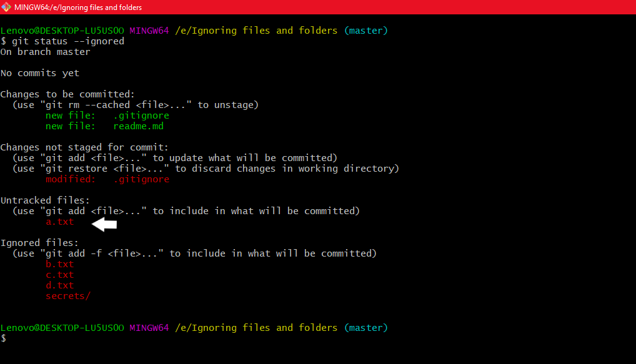
Task: Click the red 'modified: .gitignore' entry
Action: [x=107, y=179]
